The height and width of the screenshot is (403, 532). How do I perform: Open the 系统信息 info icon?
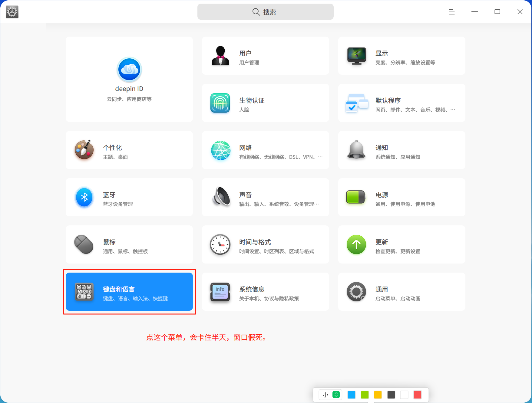pos(220,292)
